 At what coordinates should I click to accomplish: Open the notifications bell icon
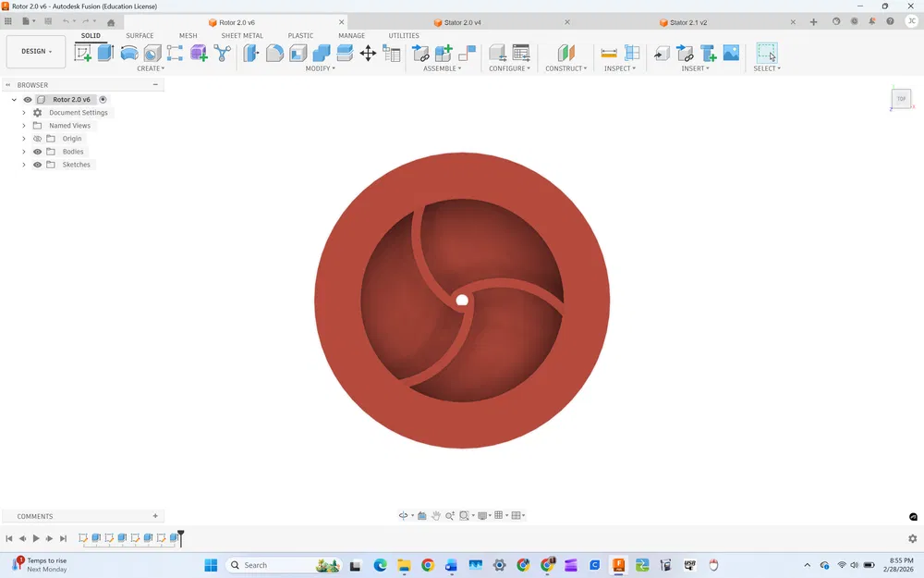(x=871, y=21)
